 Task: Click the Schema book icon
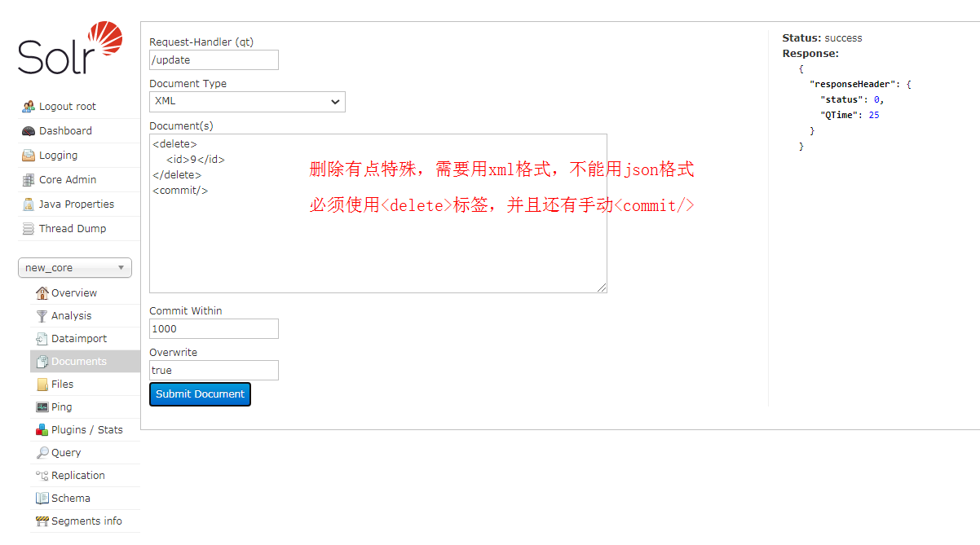coord(42,499)
